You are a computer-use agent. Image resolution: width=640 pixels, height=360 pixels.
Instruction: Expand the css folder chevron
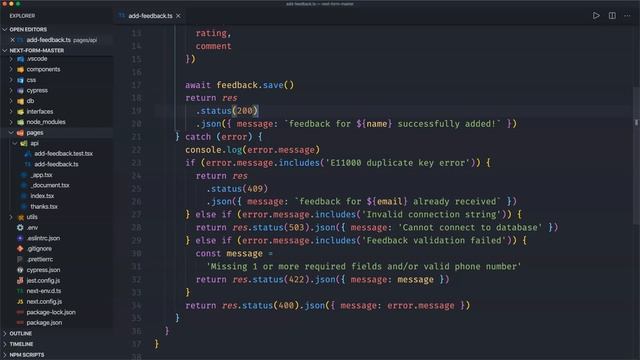click(x=11, y=80)
